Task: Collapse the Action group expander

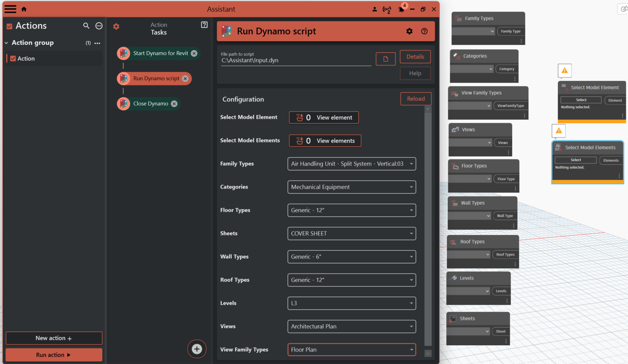Action: tap(6, 43)
